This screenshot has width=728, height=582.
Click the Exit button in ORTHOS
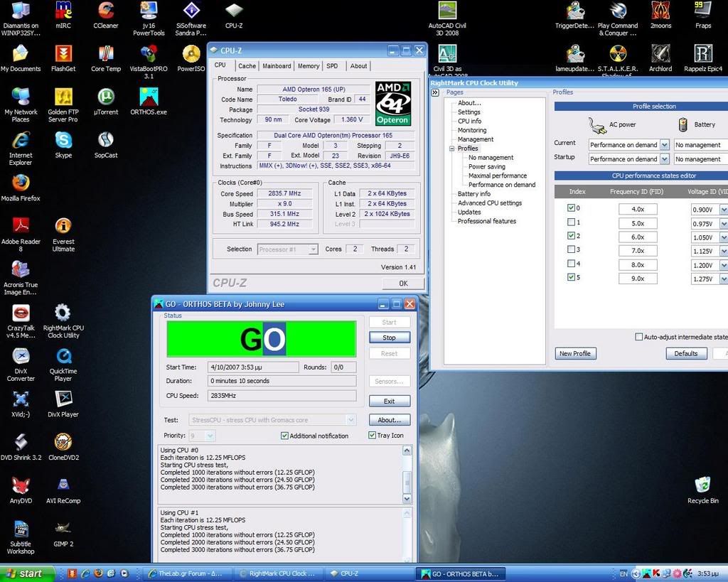389,401
